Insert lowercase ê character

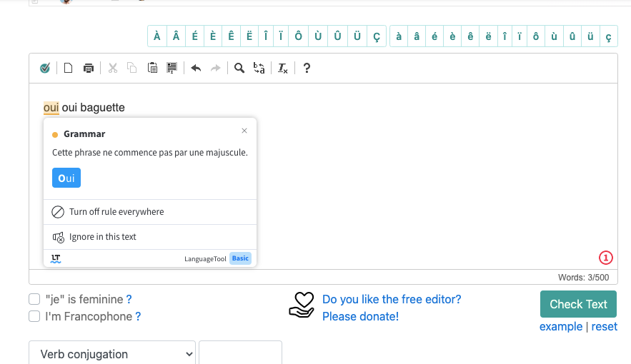point(470,36)
